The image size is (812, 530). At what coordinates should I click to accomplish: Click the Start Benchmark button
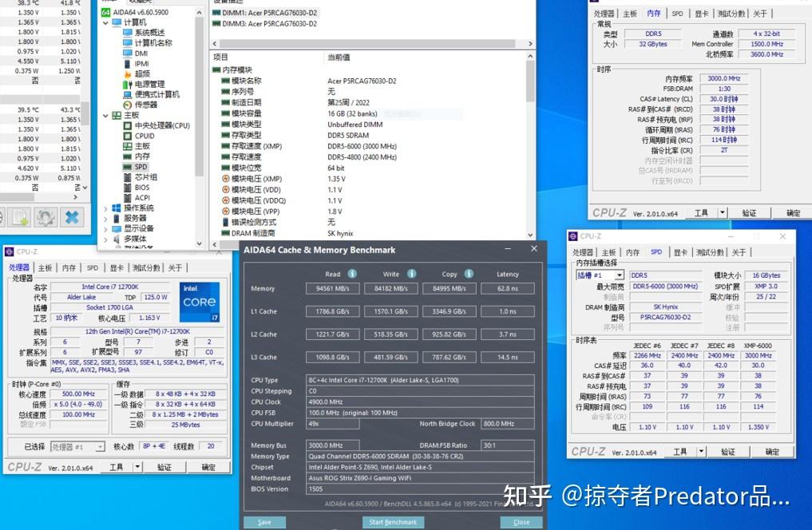(x=393, y=522)
